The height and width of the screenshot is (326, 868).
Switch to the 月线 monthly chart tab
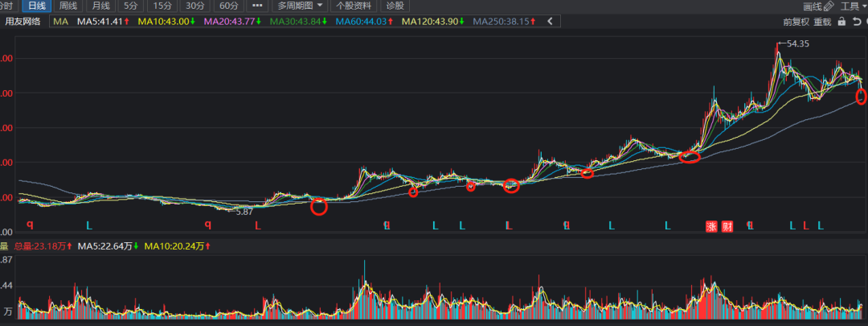[x=100, y=6]
